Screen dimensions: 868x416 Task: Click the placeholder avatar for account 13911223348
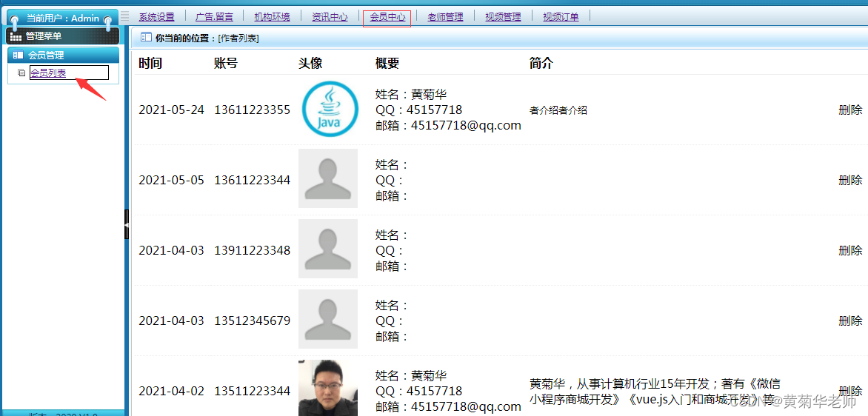(327, 249)
